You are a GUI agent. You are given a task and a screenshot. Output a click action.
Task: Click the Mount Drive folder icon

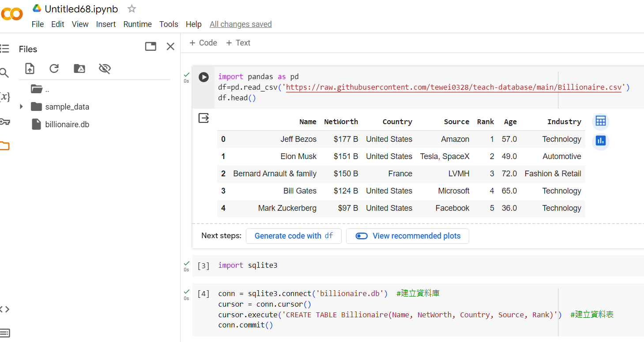pyautogui.click(x=79, y=68)
